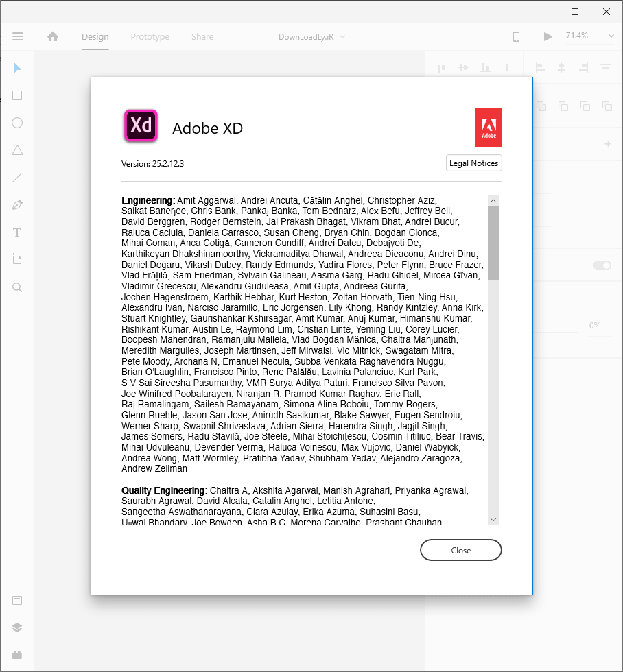Select the Artboard tool
Viewport: 623px width, 672px height.
(16, 259)
